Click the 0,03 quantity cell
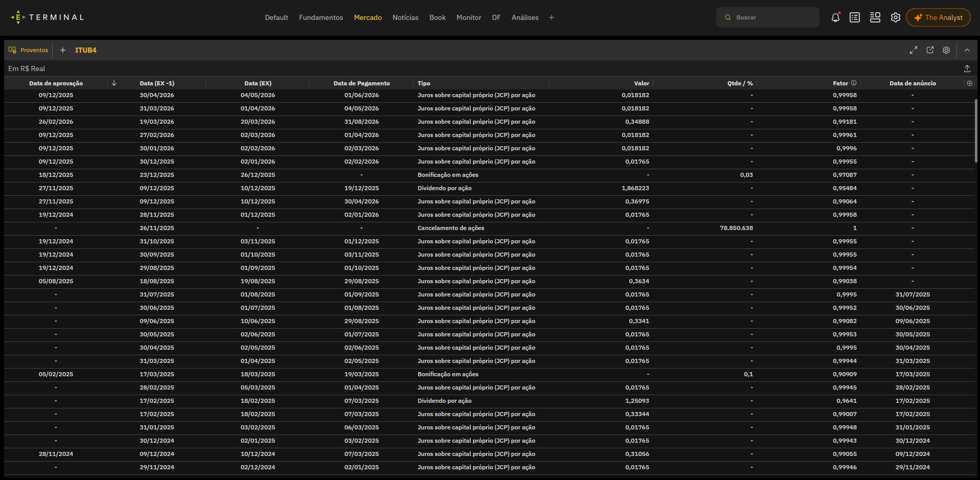Viewport: 980px width, 480px height. 746,175
